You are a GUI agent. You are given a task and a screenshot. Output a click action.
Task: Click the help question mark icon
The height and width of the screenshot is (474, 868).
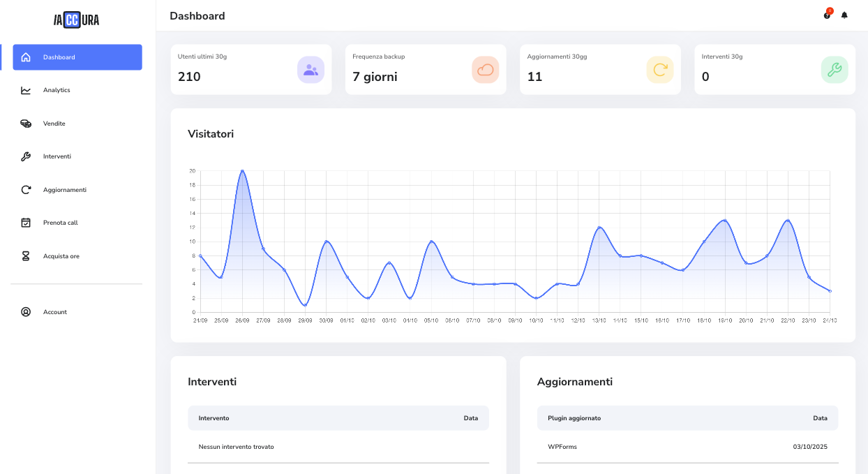pyautogui.click(x=827, y=15)
